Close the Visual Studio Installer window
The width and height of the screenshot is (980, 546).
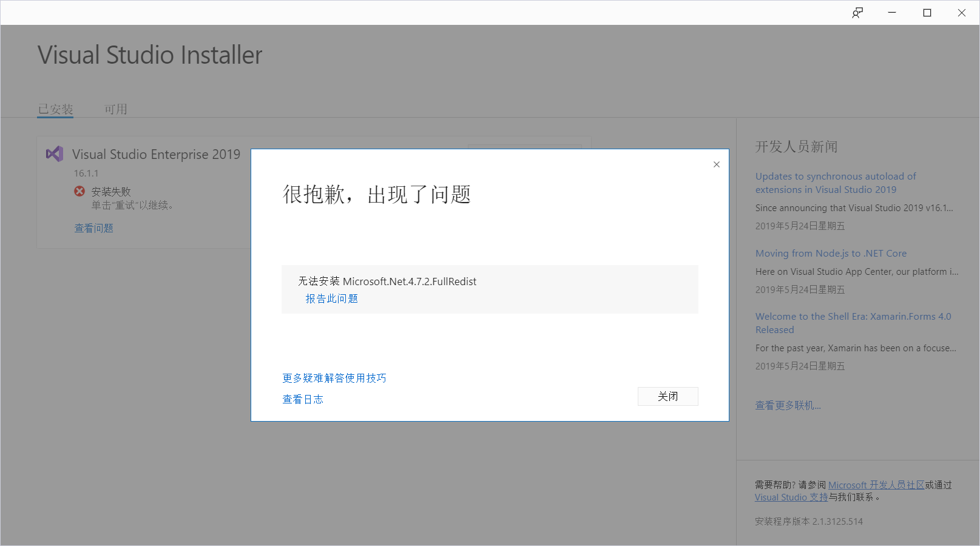(x=962, y=13)
